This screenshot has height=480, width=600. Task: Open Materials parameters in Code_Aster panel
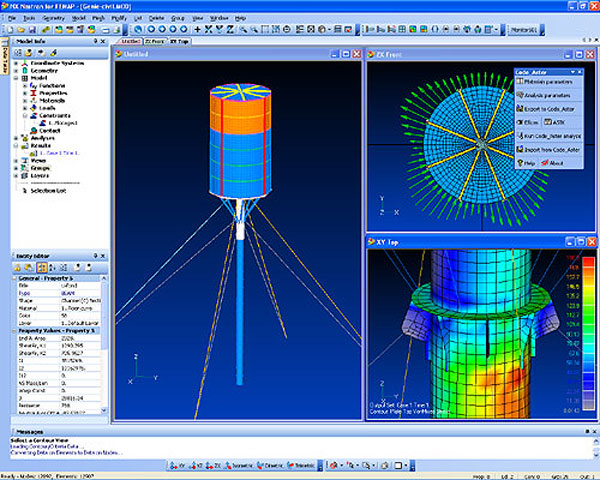coord(547,83)
